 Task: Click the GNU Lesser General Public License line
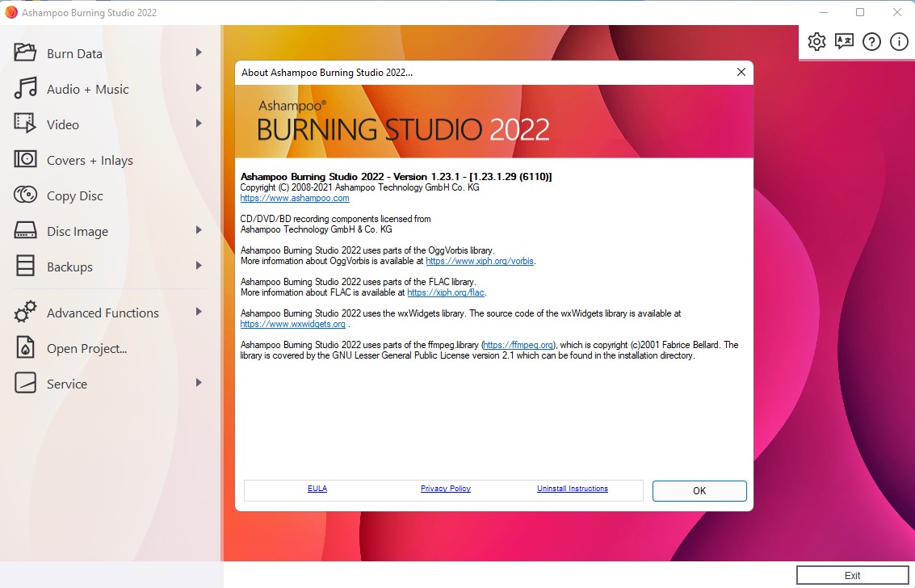click(468, 356)
